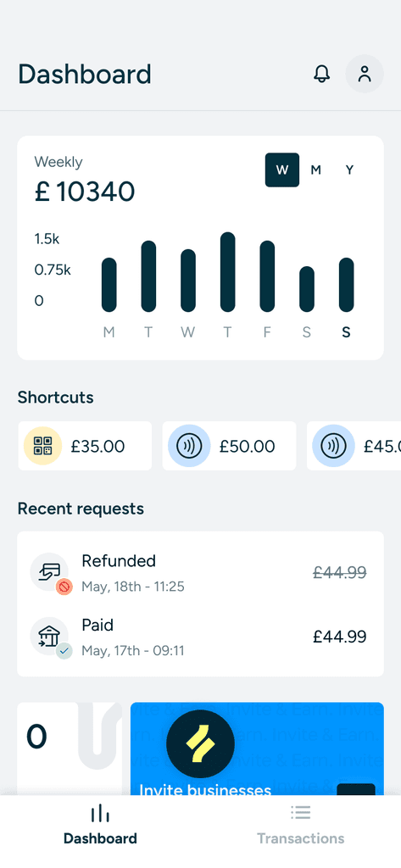Switch chart range to Y yearly

pos(349,170)
